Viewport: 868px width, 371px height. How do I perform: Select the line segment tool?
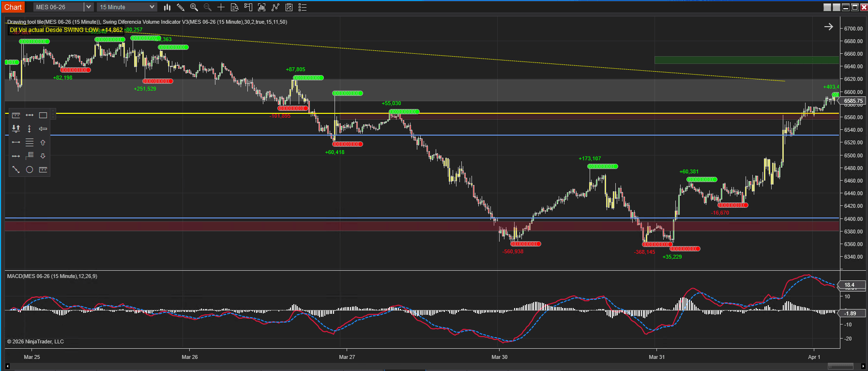16,142
